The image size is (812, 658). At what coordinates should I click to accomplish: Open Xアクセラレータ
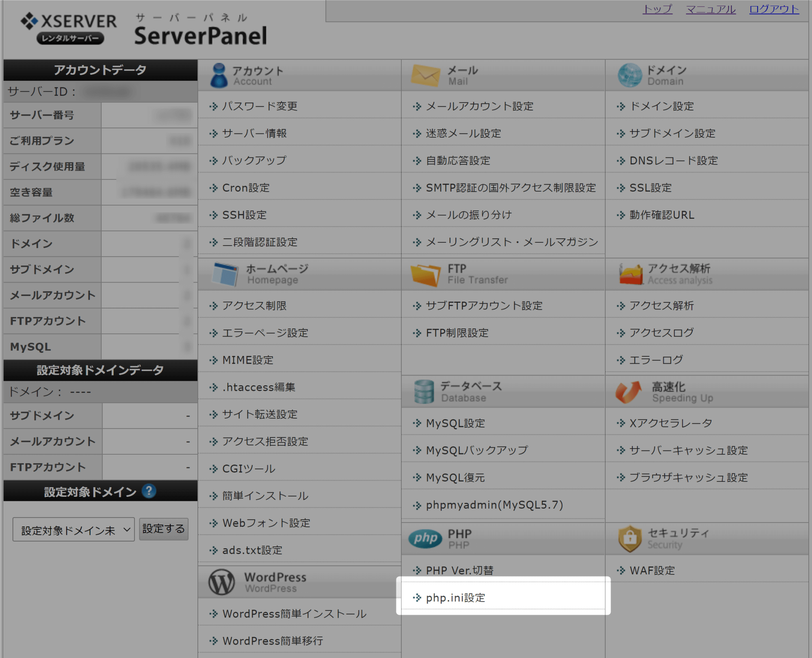pos(671,423)
